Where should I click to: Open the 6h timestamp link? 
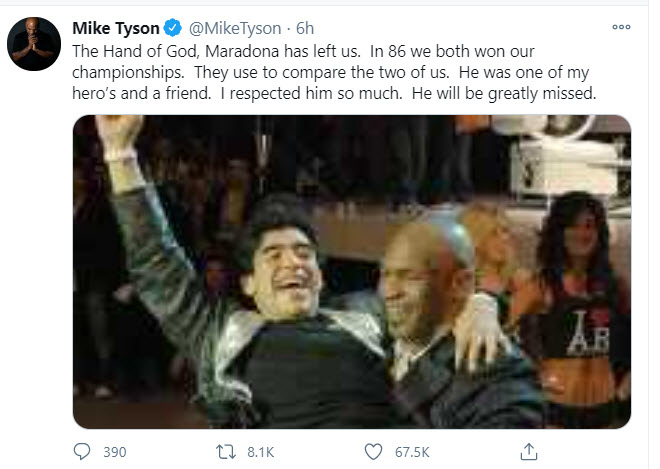pos(305,28)
